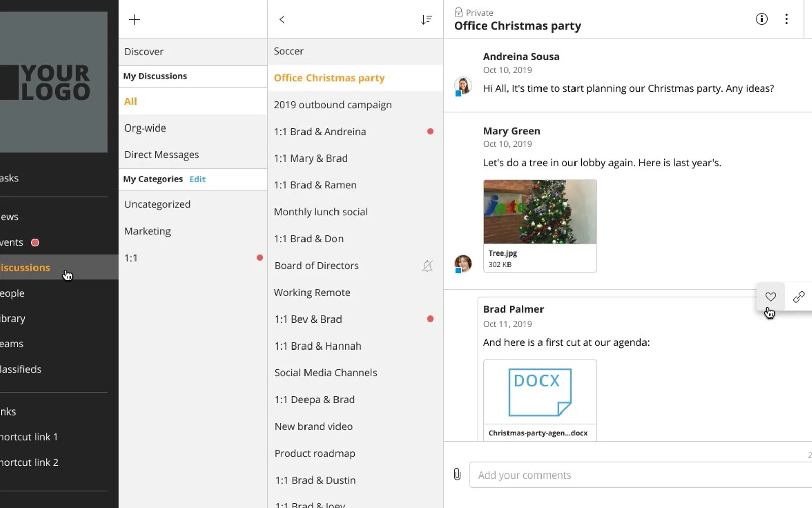Open 2019 outbound campaign discussion

pos(355,105)
